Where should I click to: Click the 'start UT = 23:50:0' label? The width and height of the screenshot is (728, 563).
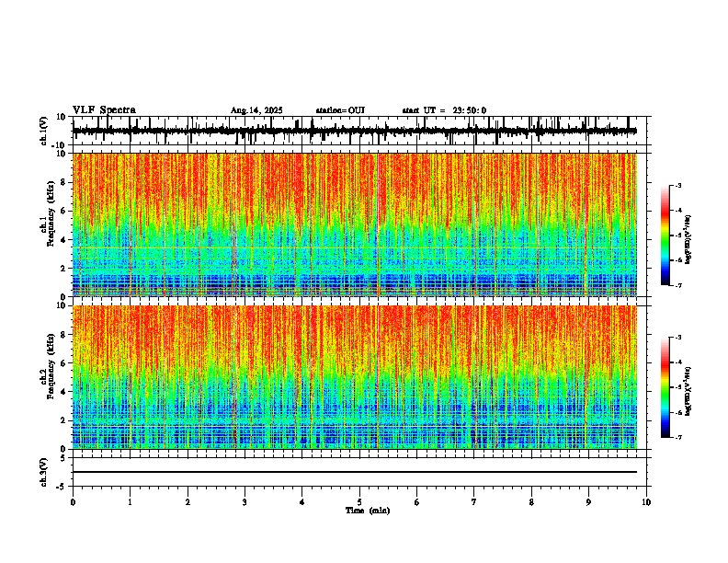444,110
